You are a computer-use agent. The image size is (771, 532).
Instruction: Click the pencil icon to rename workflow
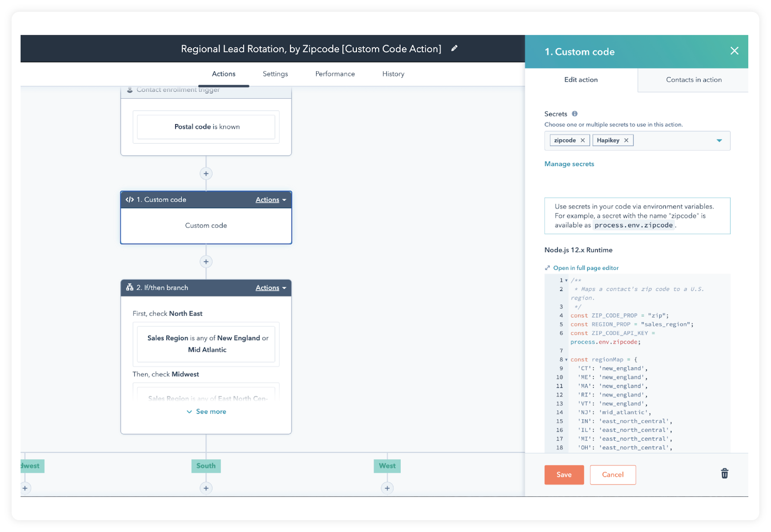[454, 48]
